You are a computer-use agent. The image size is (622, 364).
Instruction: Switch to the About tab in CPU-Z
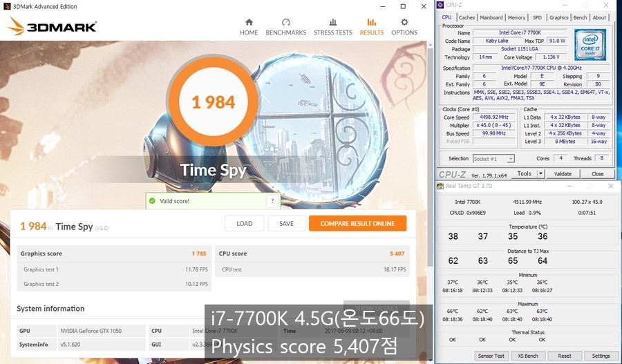tap(599, 17)
